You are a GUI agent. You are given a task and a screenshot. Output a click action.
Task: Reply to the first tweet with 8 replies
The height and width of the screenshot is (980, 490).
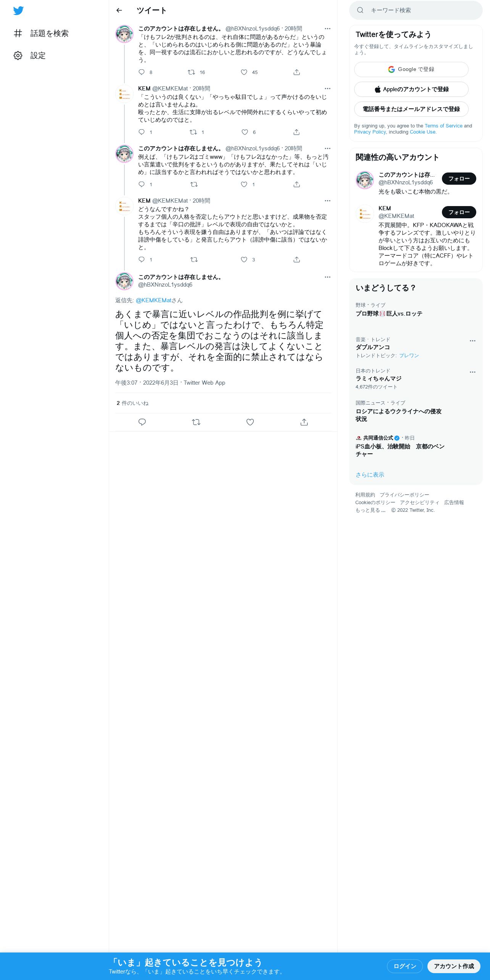click(x=142, y=72)
